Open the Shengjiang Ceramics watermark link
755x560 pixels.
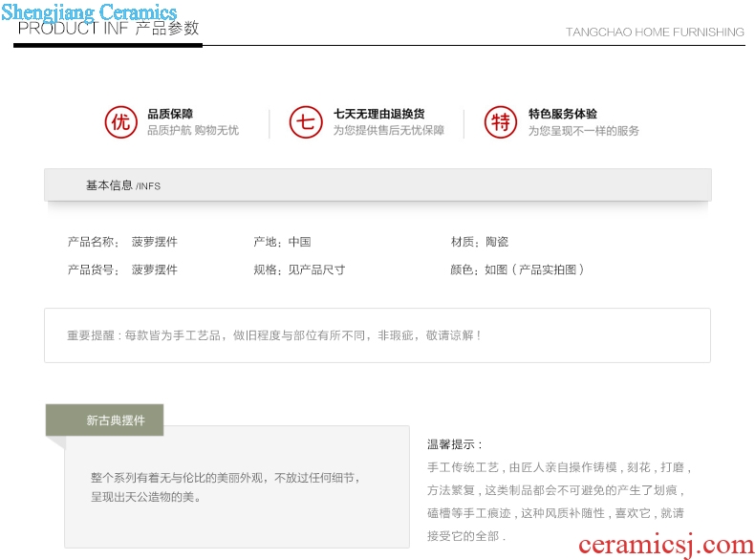(90, 12)
